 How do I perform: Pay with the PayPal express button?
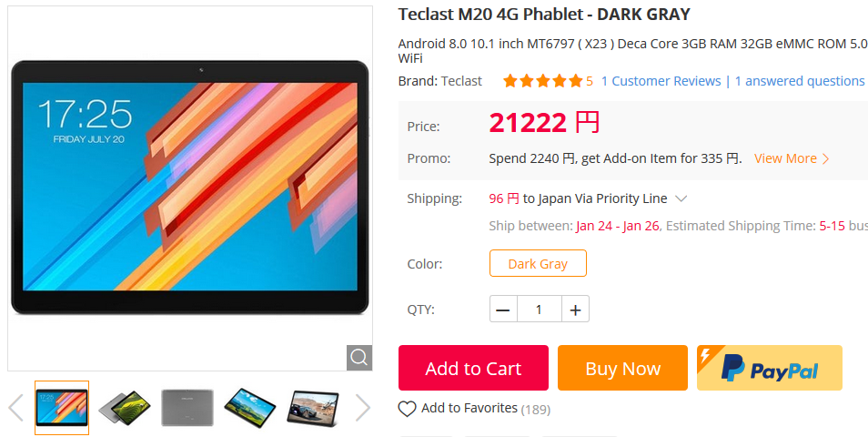pos(770,368)
